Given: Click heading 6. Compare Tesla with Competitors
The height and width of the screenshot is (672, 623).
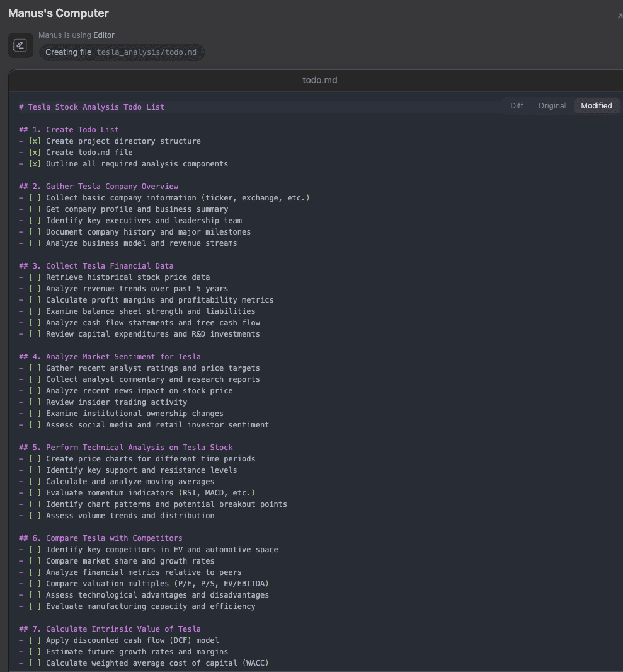Looking at the screenshot, I should [101, 538].
